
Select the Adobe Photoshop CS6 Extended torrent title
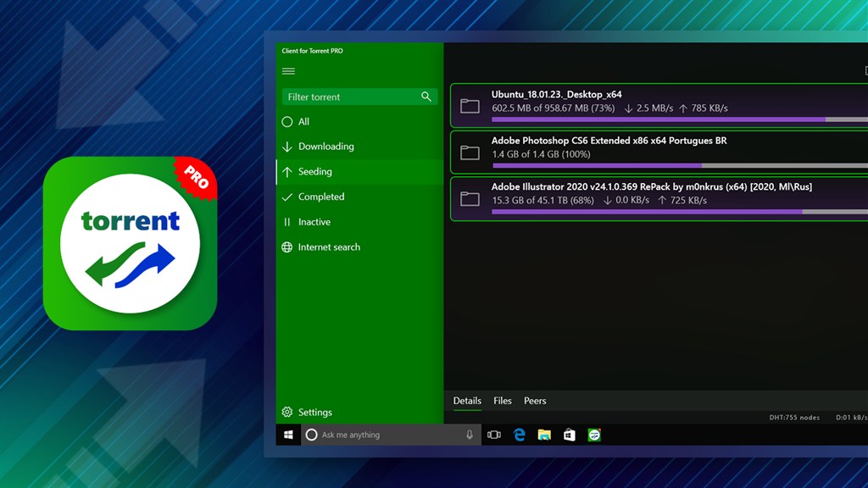[609, 141]
